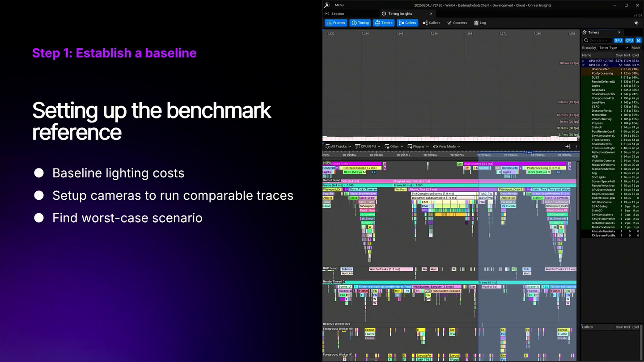Select the LensFlare timer row

(x=611, y=102)
